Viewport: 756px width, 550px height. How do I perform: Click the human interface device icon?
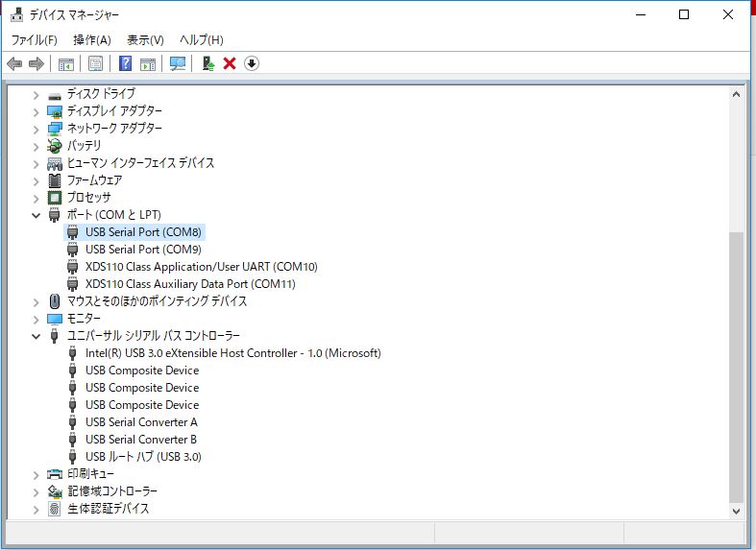click(x=55, y=164)
